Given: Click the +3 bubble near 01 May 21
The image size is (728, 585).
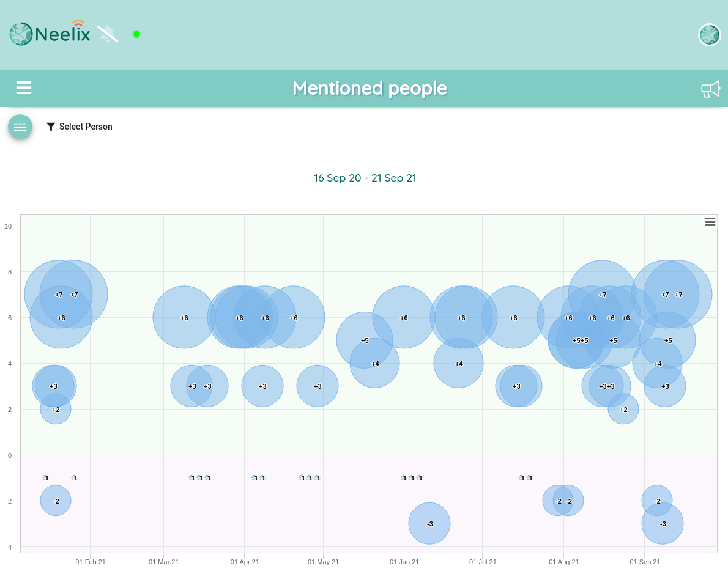Looking at the screenshot, I should point(318,386).
